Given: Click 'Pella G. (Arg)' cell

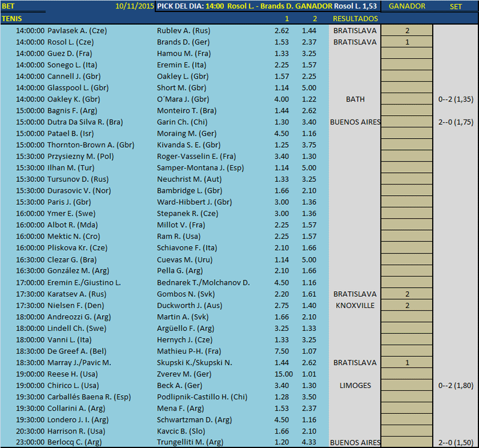Looking at the screenshot, I should click(x=179, y=271).
